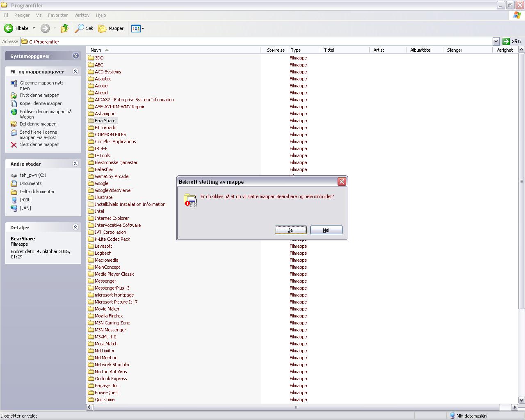Click the 'Flytt denne mappen' icon
This screenshot has height=420, width=525.
pyautogui.click(x=14, y=95)
